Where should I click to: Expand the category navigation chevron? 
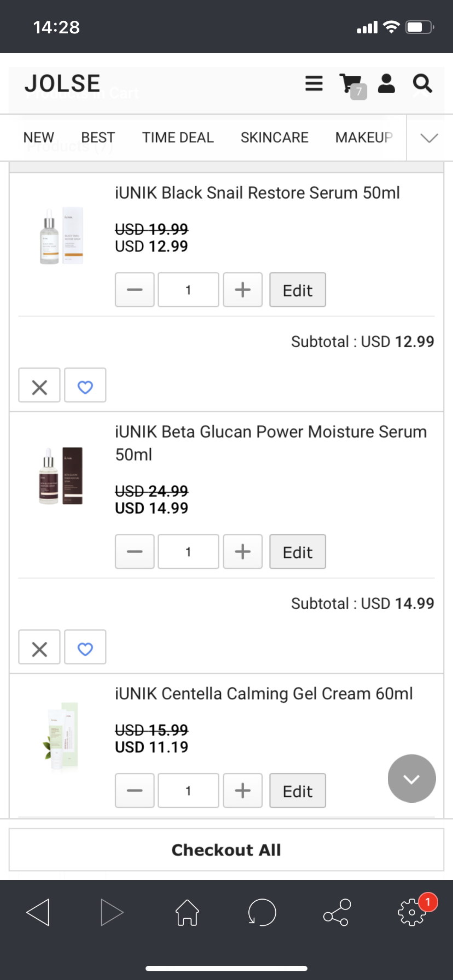(x=429, y=138)
